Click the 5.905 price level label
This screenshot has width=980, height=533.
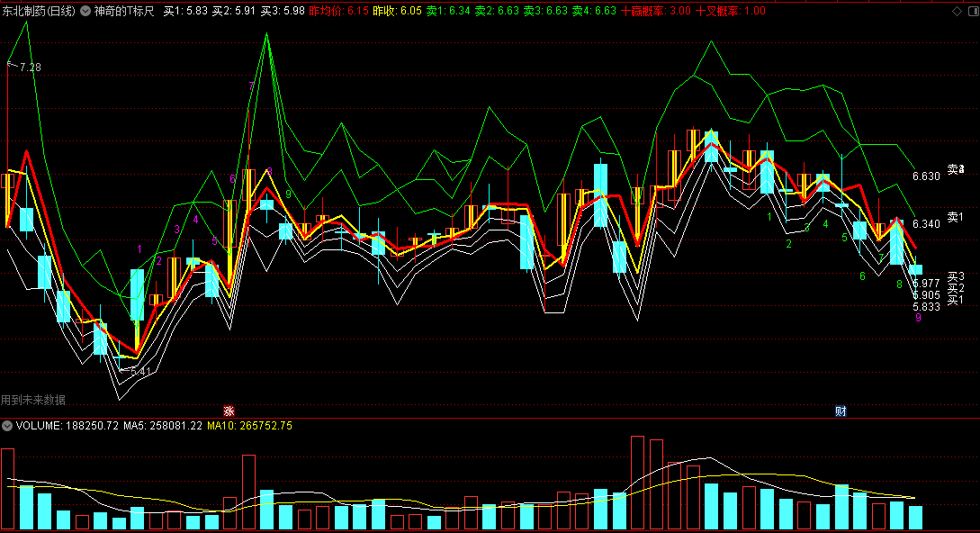tap(926, 295)
